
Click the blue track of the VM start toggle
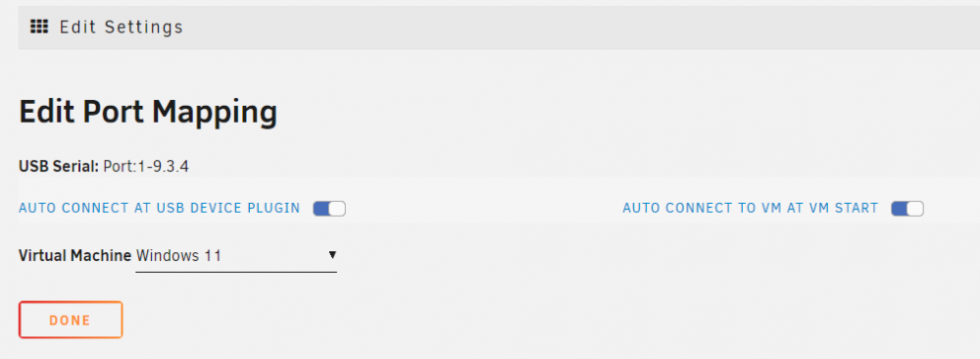click(x=900, y=208)
